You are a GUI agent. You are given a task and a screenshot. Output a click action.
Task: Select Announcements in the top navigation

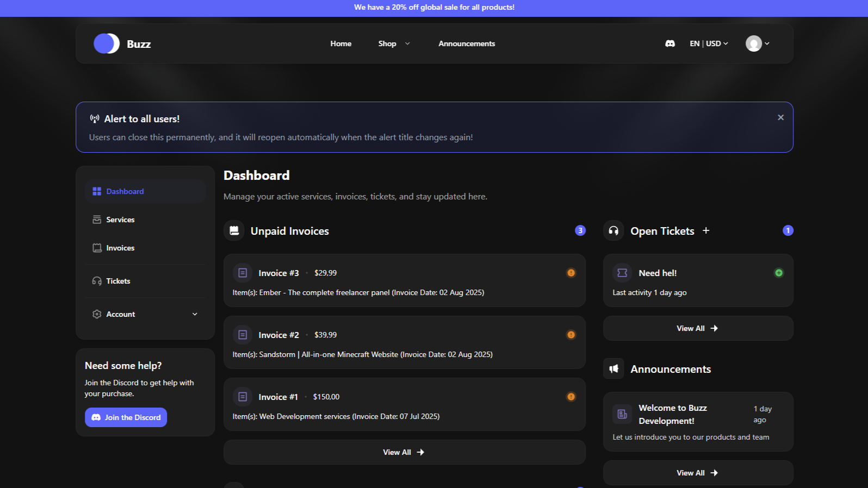point(467,43)
